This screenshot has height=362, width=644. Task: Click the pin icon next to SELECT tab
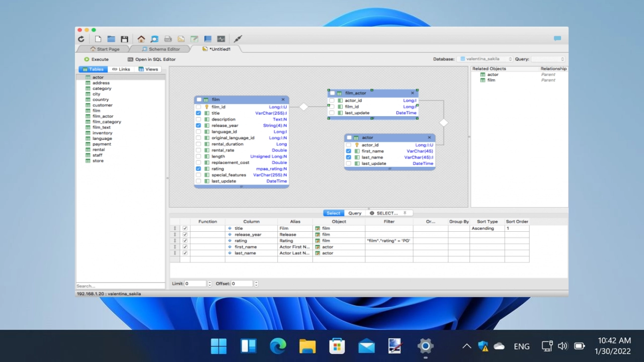tap(405, 213)
